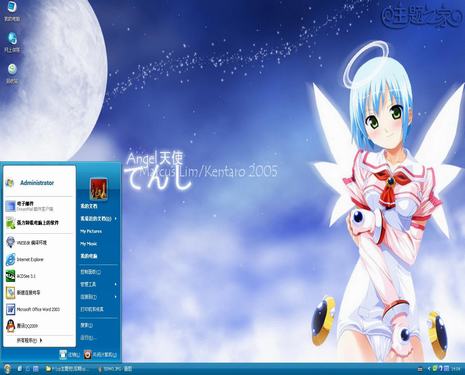Open My Documents in Start menu

(x=89, y=206)
